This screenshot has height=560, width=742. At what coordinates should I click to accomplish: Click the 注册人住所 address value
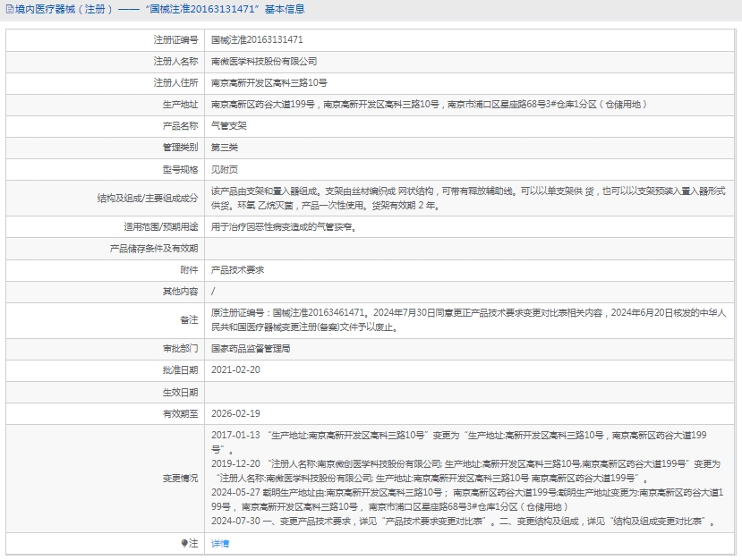[269, 83]
